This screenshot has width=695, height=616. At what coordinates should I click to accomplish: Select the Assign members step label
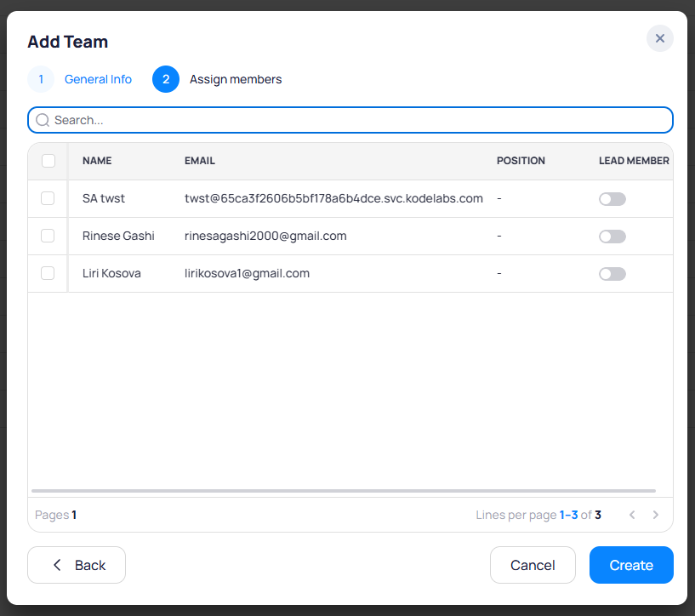pos(236,79)
